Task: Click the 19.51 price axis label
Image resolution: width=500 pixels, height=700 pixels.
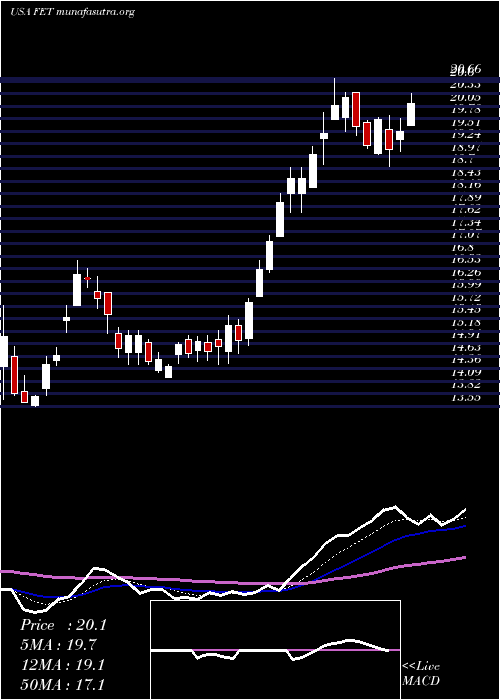Action: pyautogui.click(x=466, y=122)
